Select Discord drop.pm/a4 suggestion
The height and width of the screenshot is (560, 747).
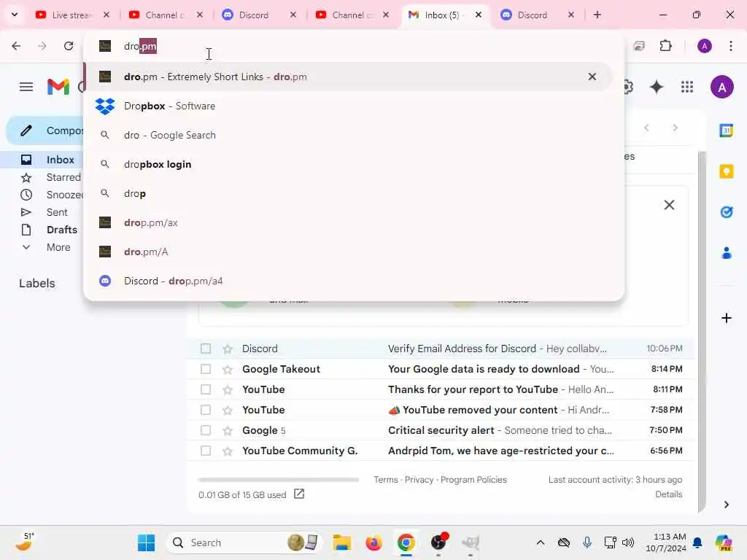point(348,281)
